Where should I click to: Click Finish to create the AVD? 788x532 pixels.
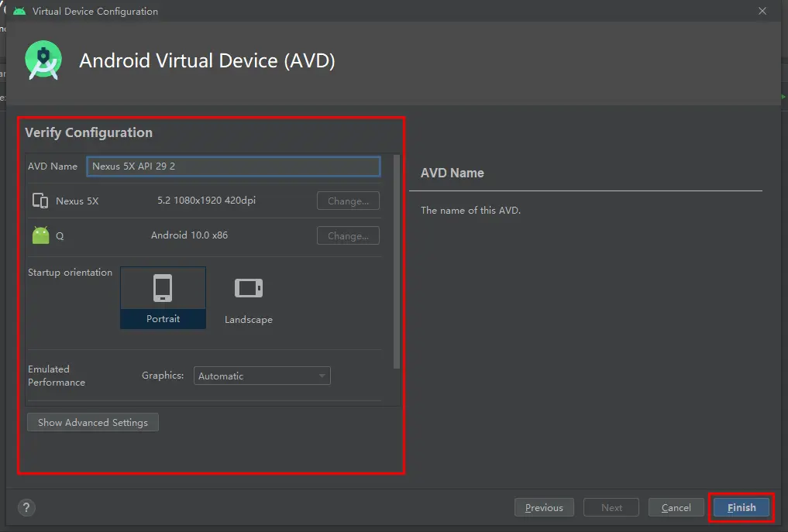(x=742, y=507)
